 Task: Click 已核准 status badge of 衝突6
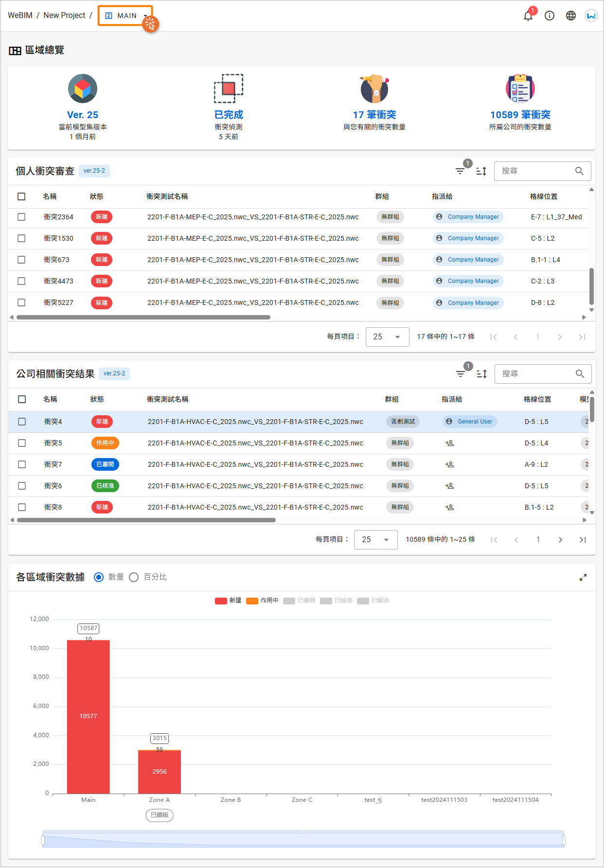[105, 486]
